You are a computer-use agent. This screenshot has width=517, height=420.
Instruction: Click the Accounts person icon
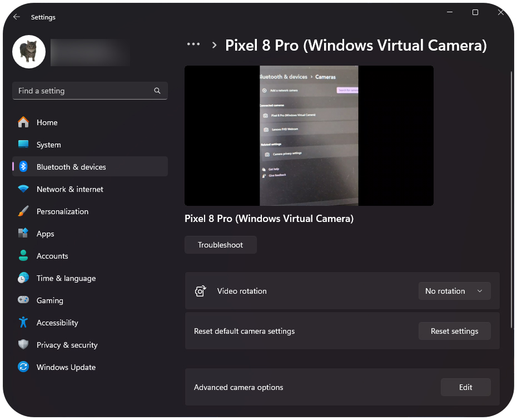23,256
